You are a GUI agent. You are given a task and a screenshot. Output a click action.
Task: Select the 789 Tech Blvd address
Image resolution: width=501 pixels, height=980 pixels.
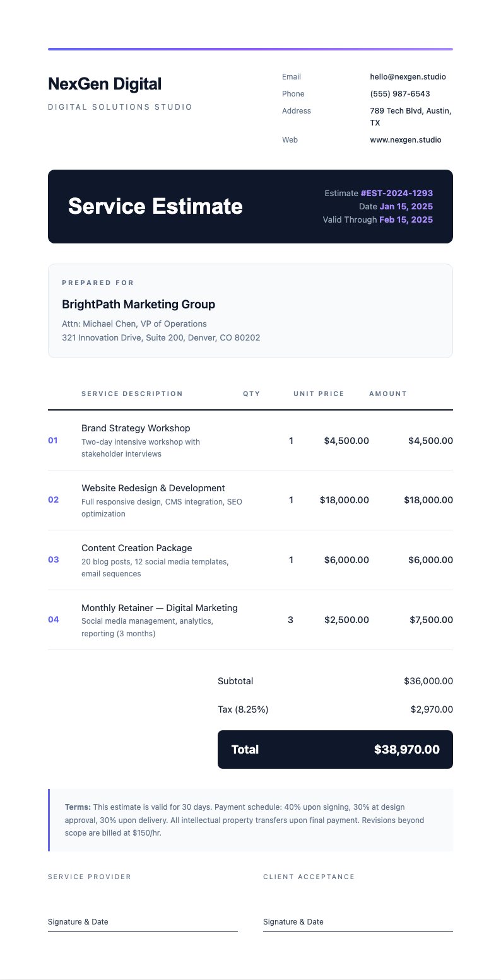pos(411,117)
